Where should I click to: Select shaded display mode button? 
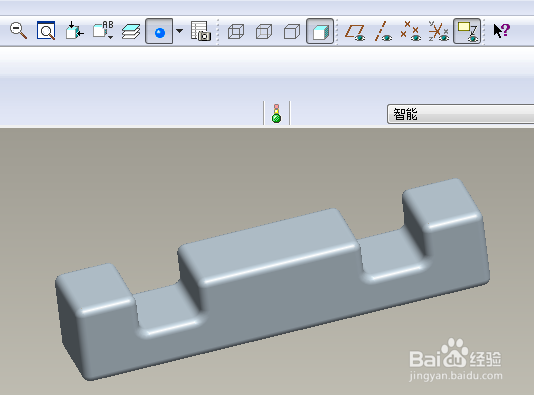320,31
